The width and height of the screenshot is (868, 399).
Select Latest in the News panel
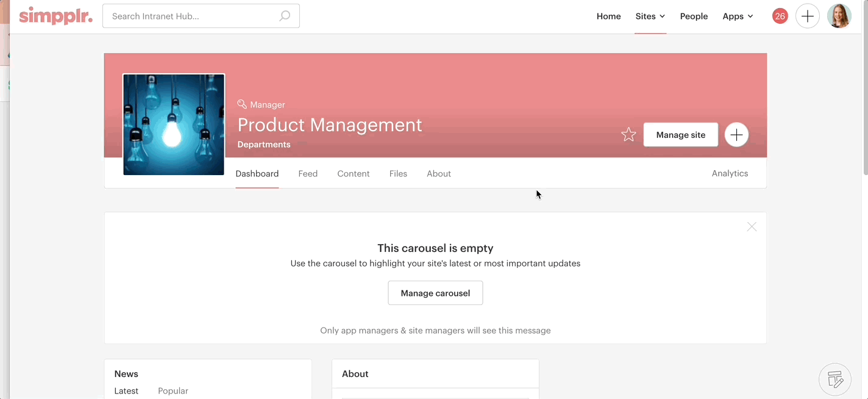tap(126, 391)
